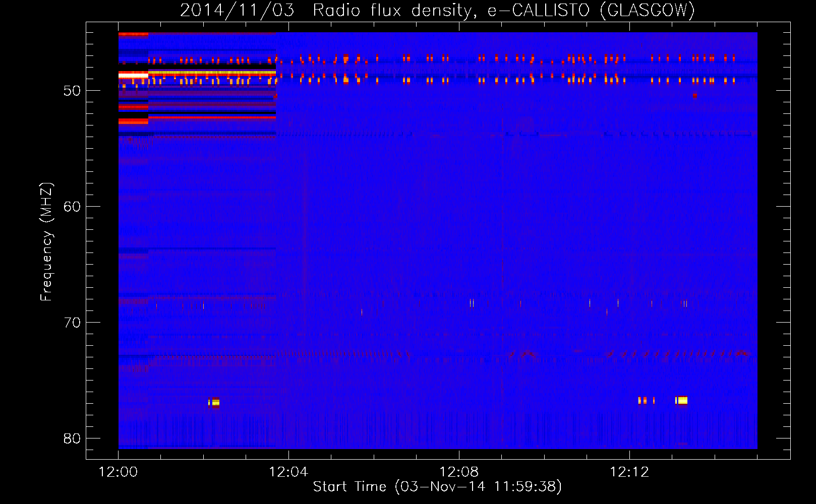Click the bright yellow burst near 77 MHz after 12:13
Viewport: 816px width, 504px height.
[x=682, y=401]
